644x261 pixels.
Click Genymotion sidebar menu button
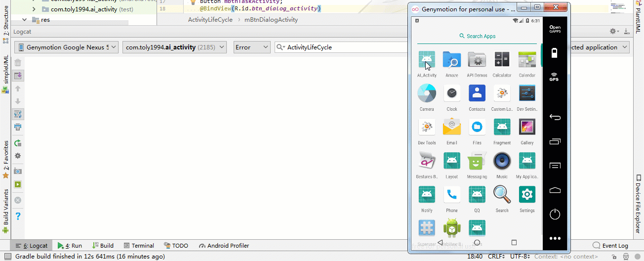coord(555,165)
